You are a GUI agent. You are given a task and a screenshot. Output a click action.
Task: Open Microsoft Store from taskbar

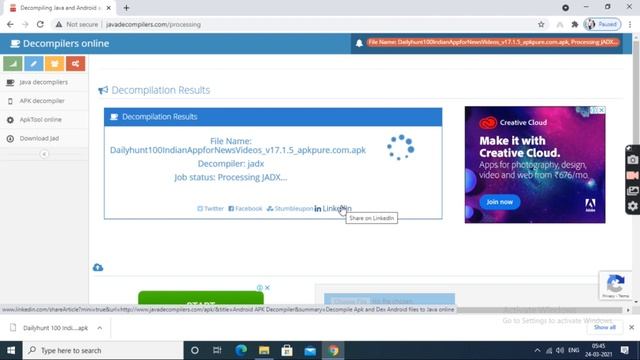click(x=287, y=351)
